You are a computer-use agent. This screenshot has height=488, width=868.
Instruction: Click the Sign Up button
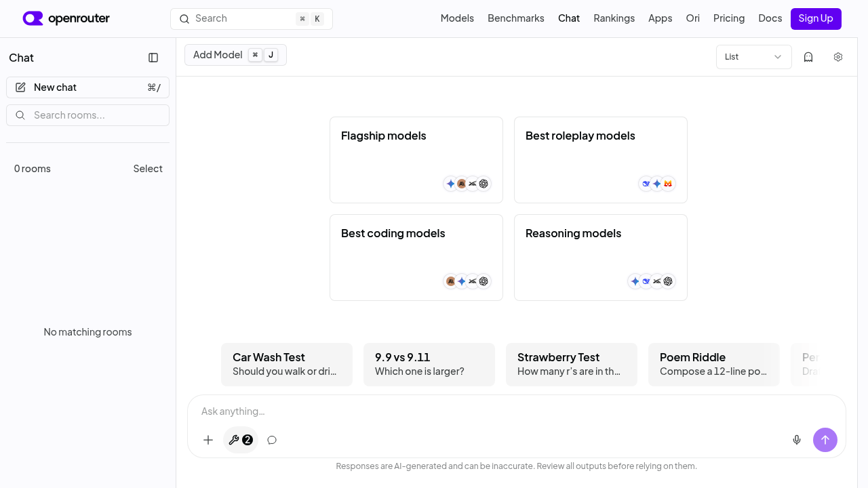click(x=816, y=19)
